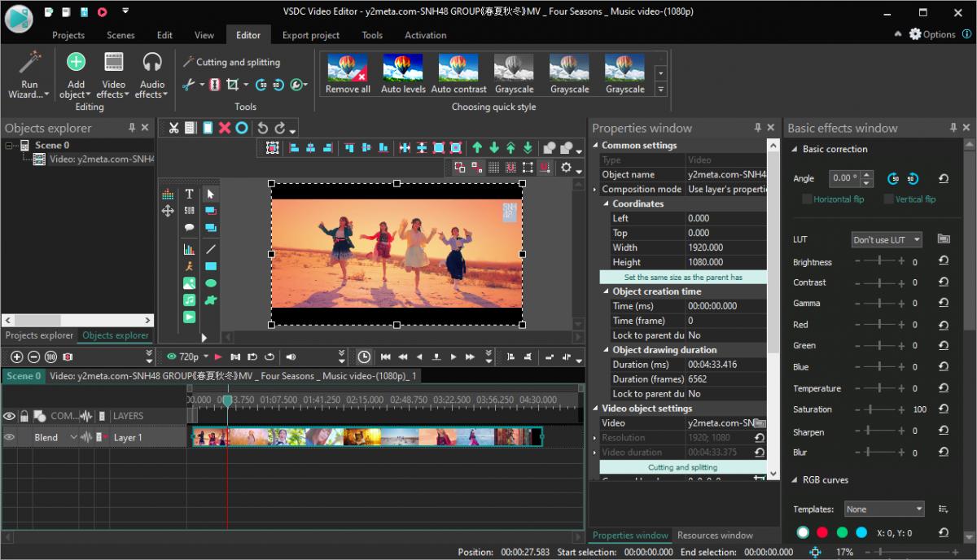The width and height of the screenshot is (977, 560).
Task: Add an image object with the image tool
Action: click(x=189, y=282)
